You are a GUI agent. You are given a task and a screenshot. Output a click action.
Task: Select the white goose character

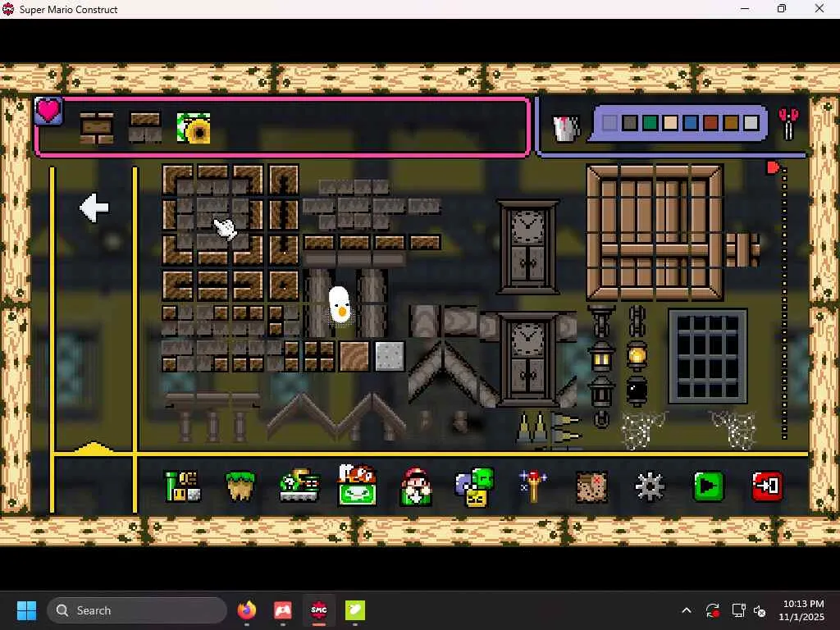339,305
